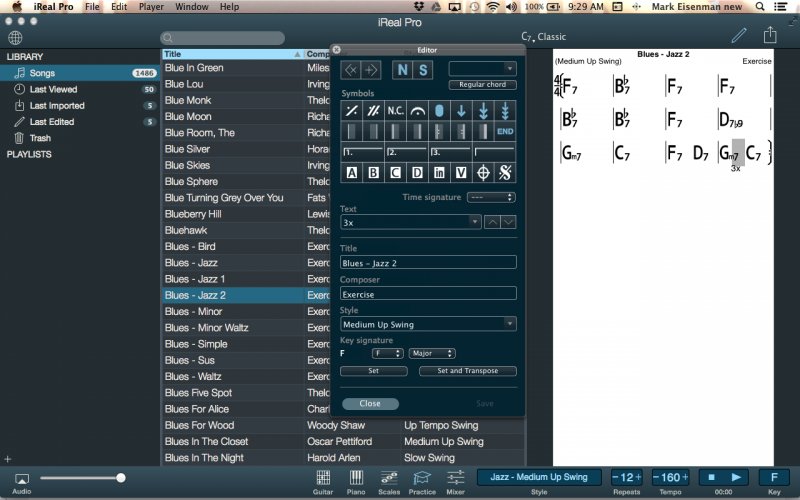Insert rehearsal mark C
Viewport: 800px width, 500px height.
coord(395,172)
